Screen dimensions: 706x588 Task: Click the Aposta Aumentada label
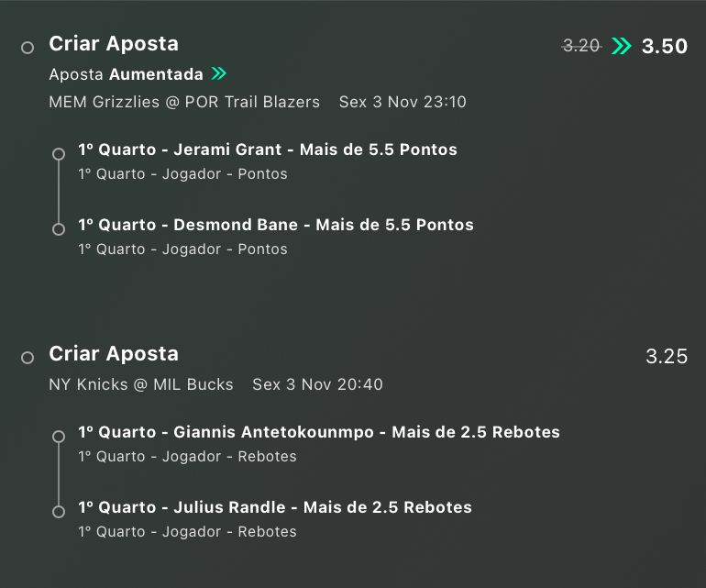(x=127, y=74)
